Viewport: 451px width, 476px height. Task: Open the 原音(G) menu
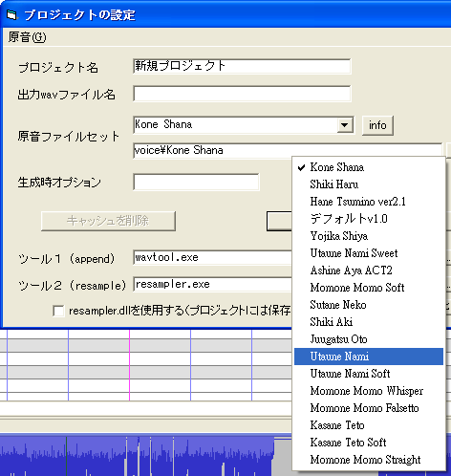click(x=27, y=37)
